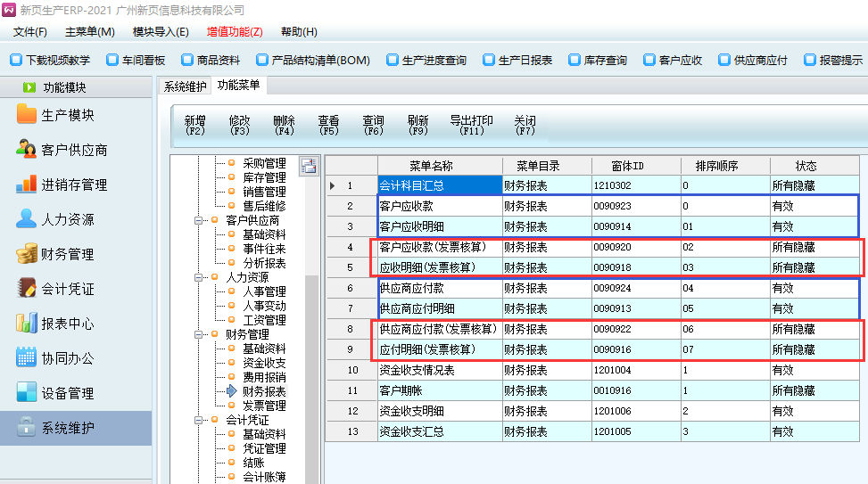The width and height of the screenshot is (868, 484).
Task: Select the 客户应收款(发票核算) cell
Action: click(440, 247)
